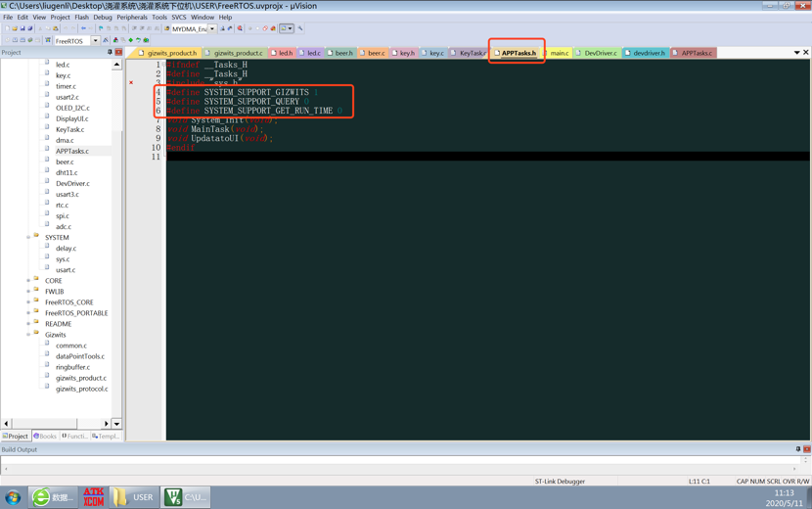Click the Save All toolbar icon
The height and width of the screenshot is (509, 812).
click(30, 28)
